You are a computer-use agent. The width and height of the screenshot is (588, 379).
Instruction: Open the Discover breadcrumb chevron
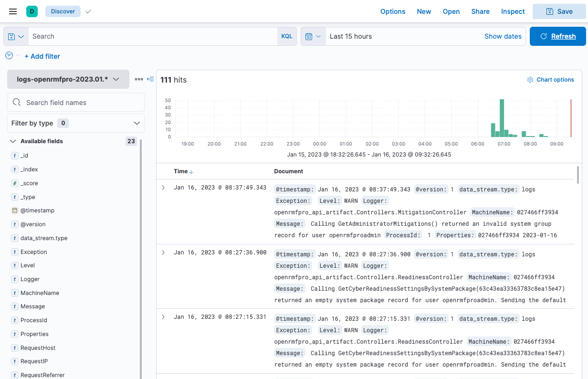click(x=88, y=11)
